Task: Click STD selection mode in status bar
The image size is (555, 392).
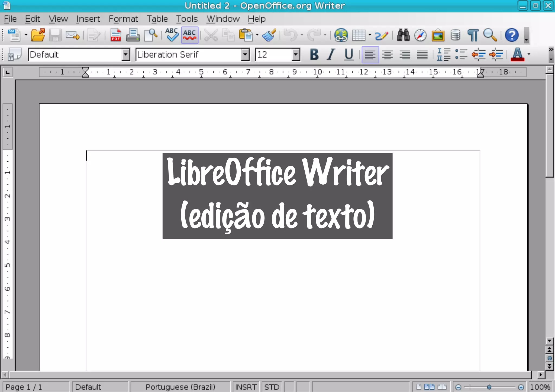Action: coord(272,387)
